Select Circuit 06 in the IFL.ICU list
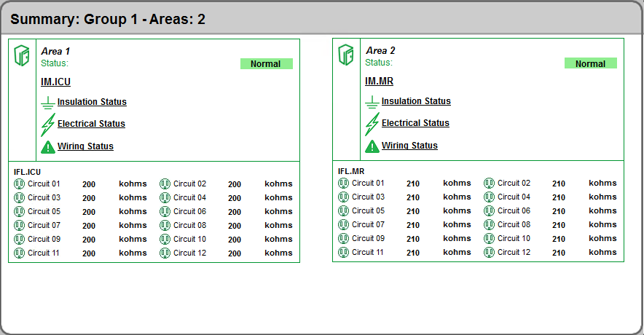The height and width of the screenshot is (335, 644). (189, 212)
